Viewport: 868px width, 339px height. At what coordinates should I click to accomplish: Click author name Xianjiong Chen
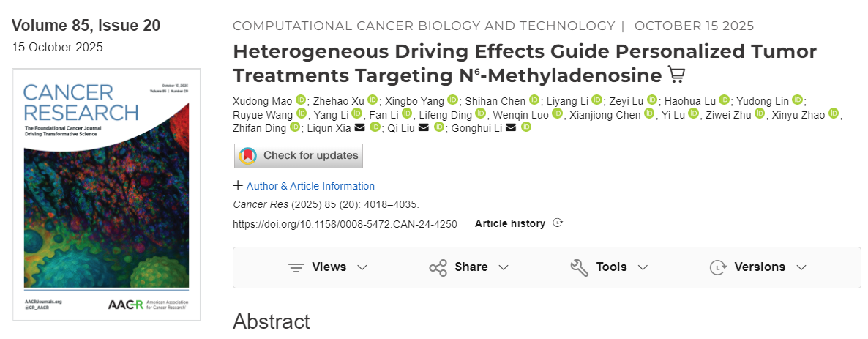[606, 114]
